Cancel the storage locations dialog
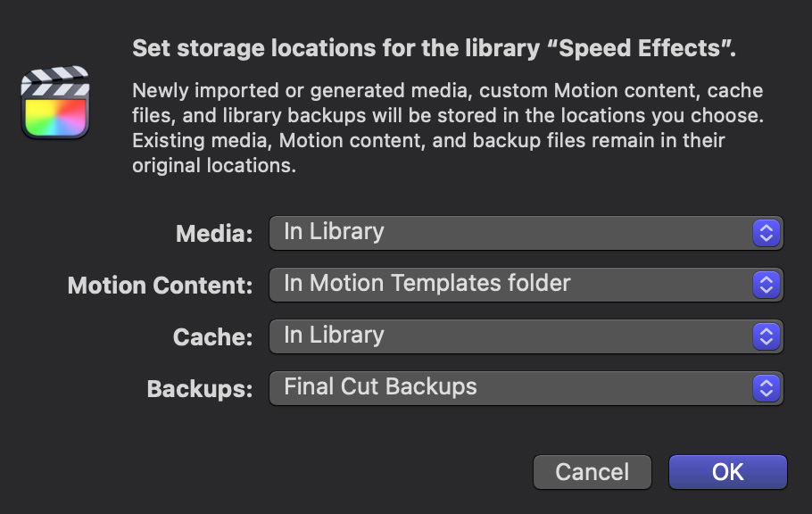 point(592,472)
